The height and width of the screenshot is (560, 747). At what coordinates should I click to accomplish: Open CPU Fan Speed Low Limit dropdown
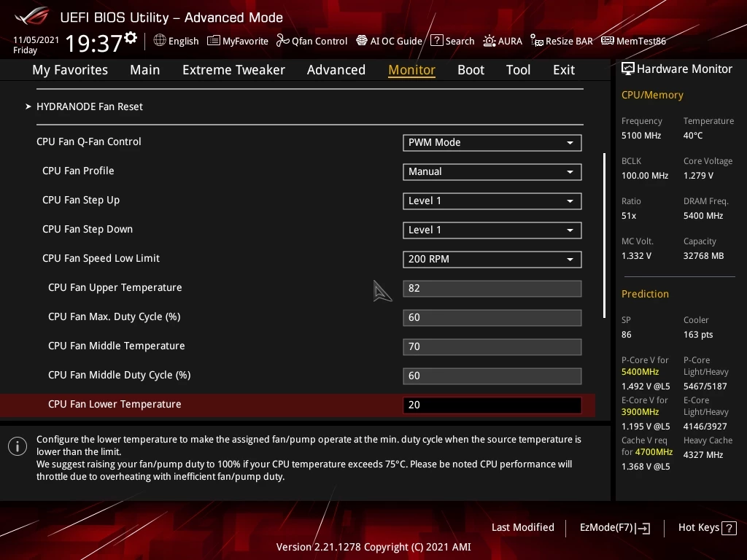pyautogui.click(x=492, y=259)
